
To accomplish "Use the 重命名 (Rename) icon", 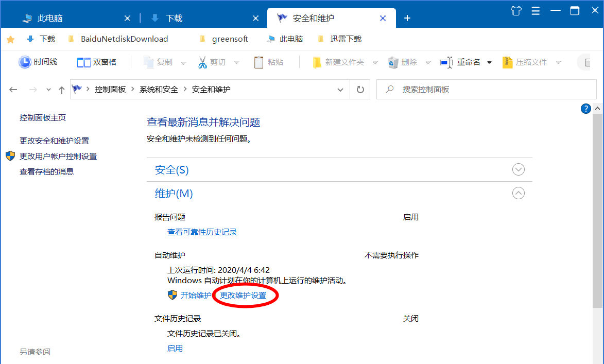I will coord(446,62).
